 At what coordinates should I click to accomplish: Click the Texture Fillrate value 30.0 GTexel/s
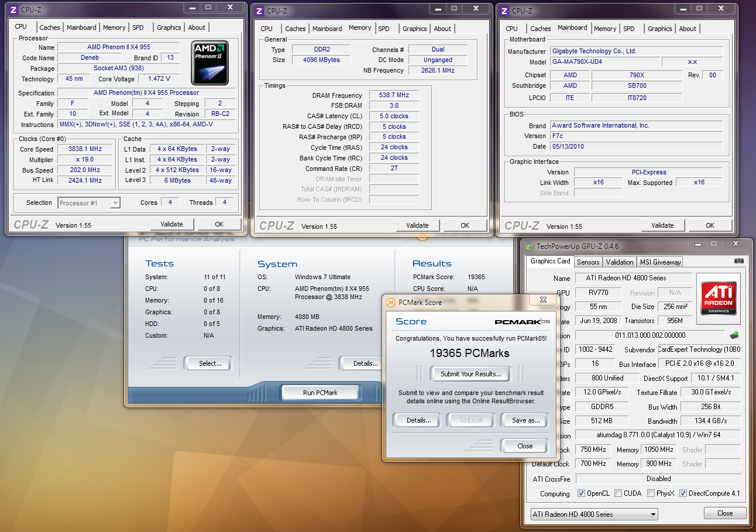[x=711, y=393]
